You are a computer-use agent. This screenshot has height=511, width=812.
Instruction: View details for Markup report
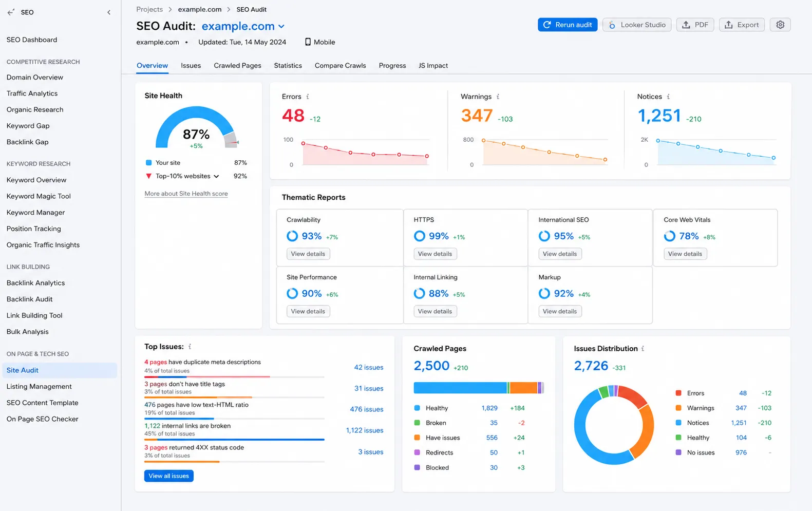[x=560, y=311]
